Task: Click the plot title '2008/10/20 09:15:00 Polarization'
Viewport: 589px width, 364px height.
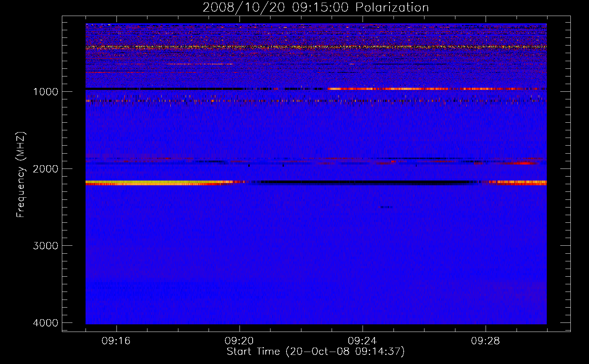Action: click(x=316, y=7)
